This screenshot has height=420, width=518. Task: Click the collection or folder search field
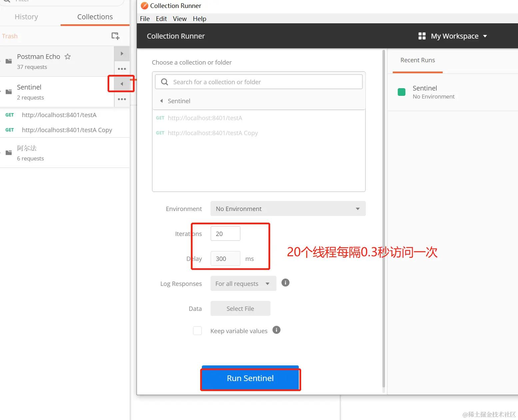pyautogui.click(x=259, y=82)
